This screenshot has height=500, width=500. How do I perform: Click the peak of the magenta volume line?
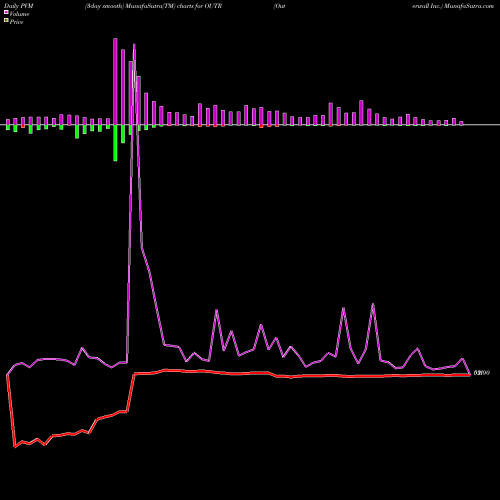(134, 45)
